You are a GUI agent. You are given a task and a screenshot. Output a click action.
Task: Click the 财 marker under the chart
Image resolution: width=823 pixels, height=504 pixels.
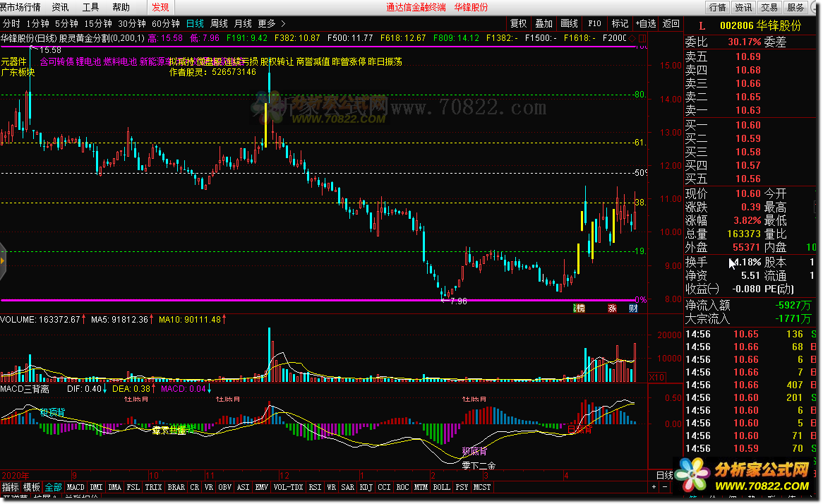pyautogui.click(x=634, y=308)
